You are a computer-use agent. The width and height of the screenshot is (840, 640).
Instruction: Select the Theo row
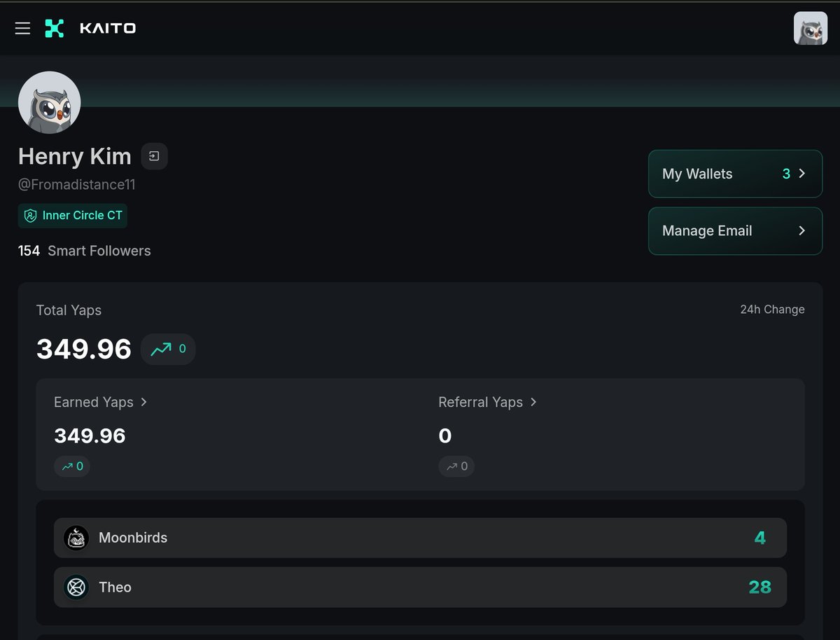tap(420, 587)
